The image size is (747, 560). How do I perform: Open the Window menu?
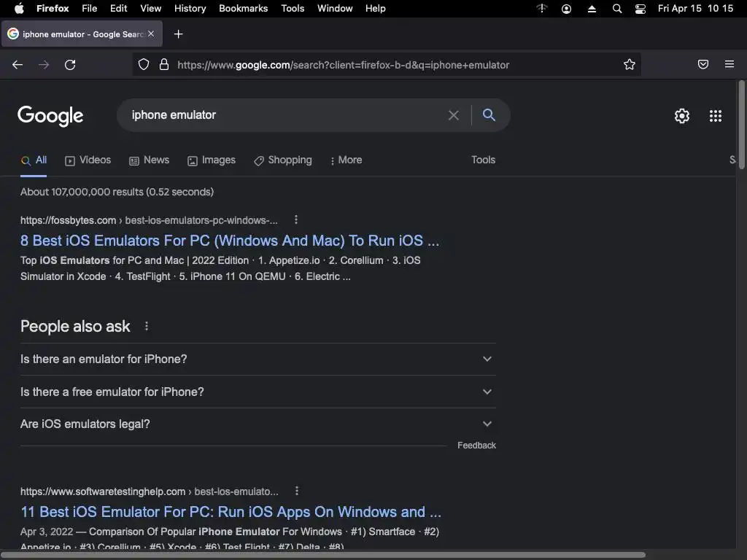point(335,9)
